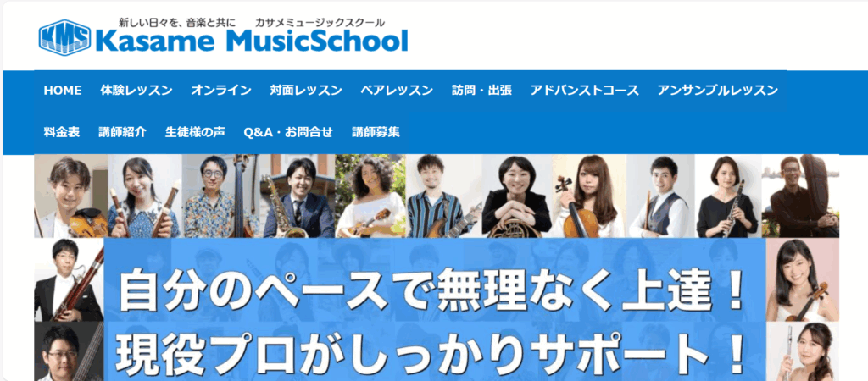This screenshot has height=381, width=868.
Task: Select the ukulele teacher photo
Action: click(370, 196)
